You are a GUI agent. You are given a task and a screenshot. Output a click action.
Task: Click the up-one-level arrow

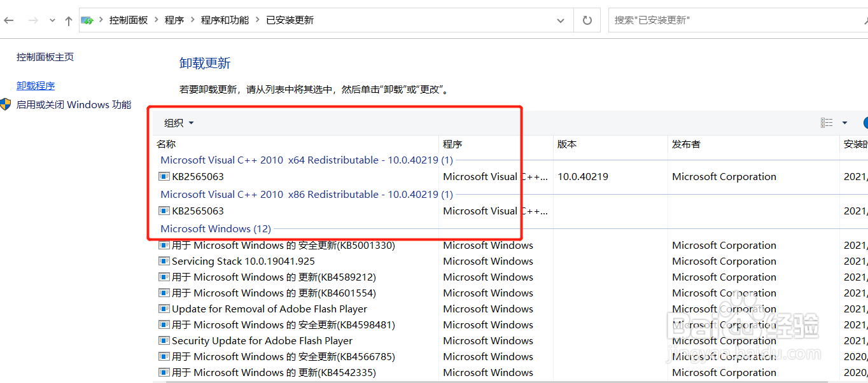[69, 20]
